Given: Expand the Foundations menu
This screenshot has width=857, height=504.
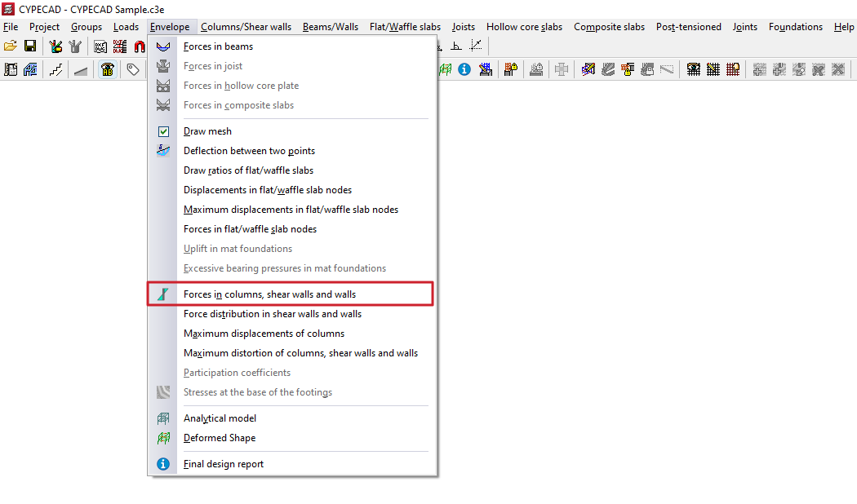Looking at the screenshot, I should point(795,27).
